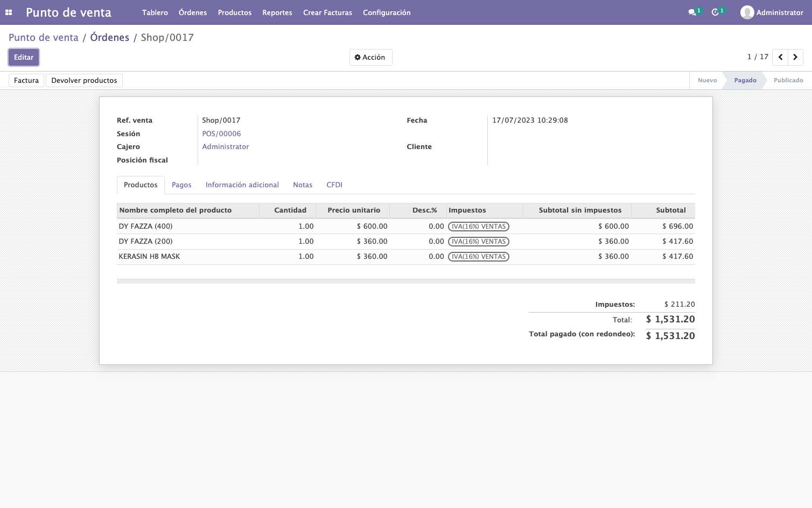Switch to the Pagos tab
This screenshot has width=812, height=508.
pyautogui.click(x=181, y=185)
